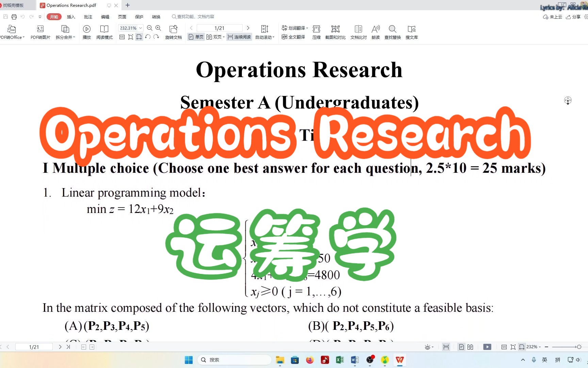This screenshot has height=368, width=588.
Task: Open a new tab with plus
Action: pyautogui.click(x=128, y=5)
